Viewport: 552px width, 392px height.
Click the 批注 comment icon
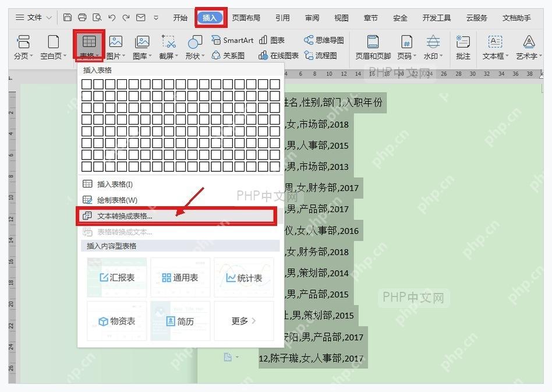coord(462,41)
